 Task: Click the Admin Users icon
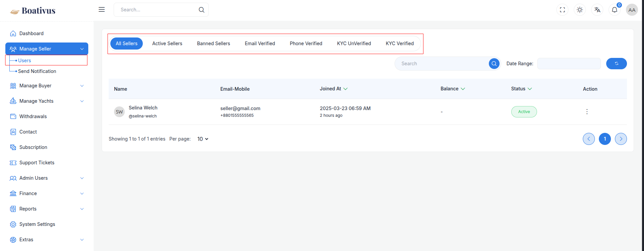[13, 178]
